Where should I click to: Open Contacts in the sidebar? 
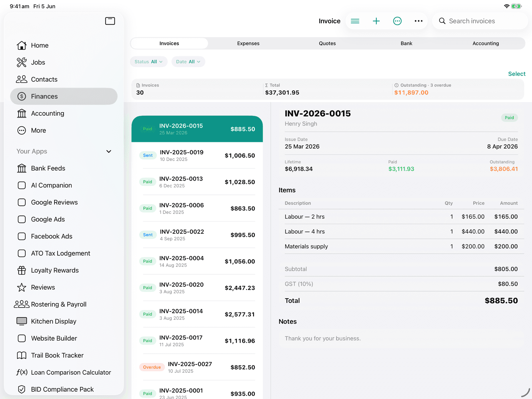tap(64, 79)
